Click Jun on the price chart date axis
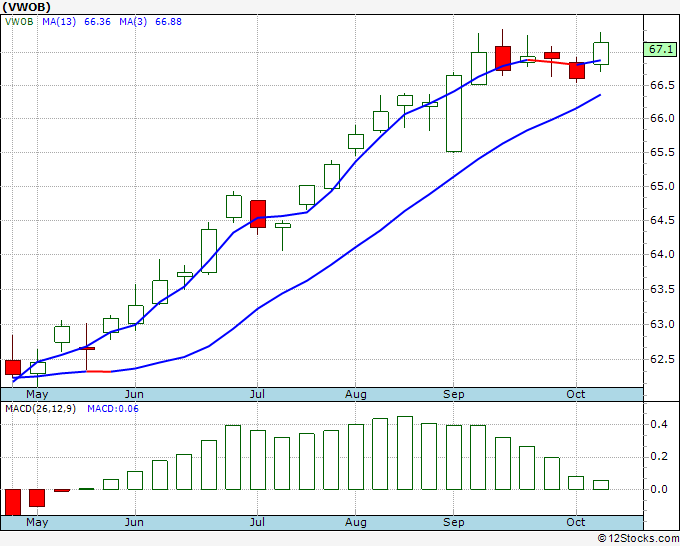Image resolution: width=680 pixels, height=546 pixels. pos(134,394)
